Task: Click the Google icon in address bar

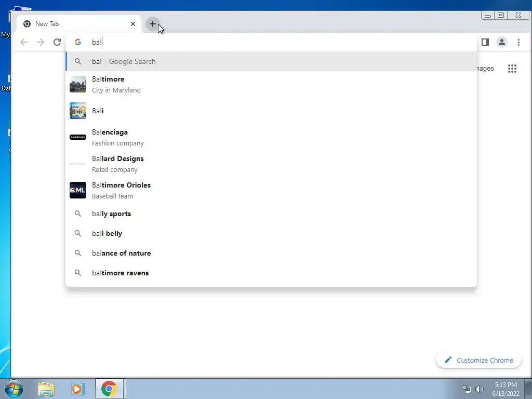Action: 78,42
